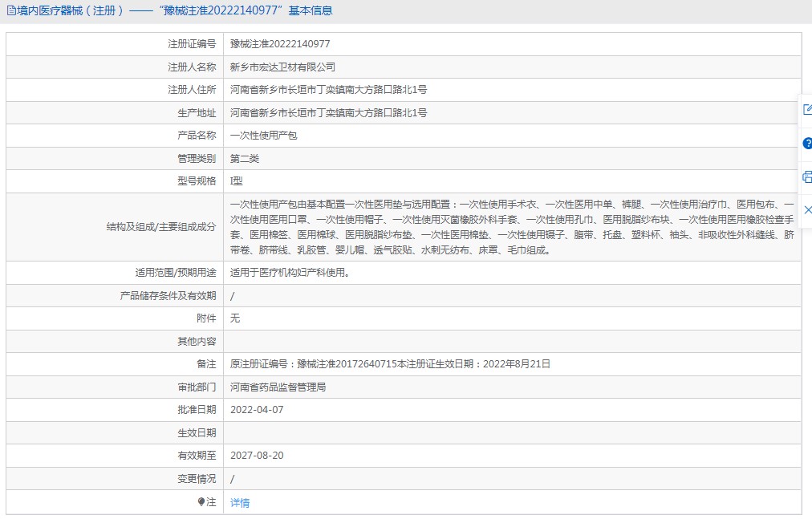812x519 pixels.
Task: Click the 有效期至 label
Action: pos(197,456)
